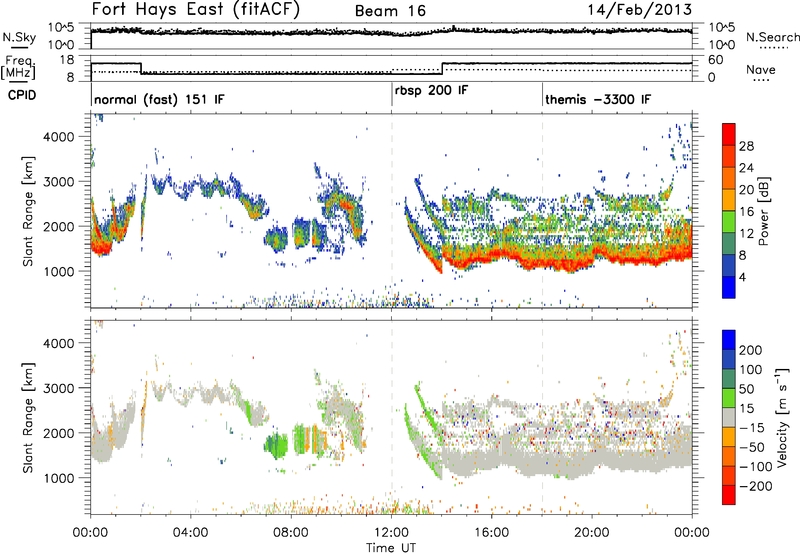Click the "1000" tick on power panel range axis
Viewport: 800px width, 554px height.
click(59, 271)
